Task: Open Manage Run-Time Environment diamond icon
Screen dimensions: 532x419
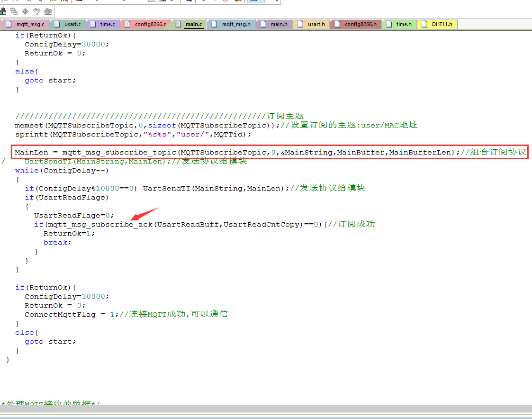Action: pos(26,11)
